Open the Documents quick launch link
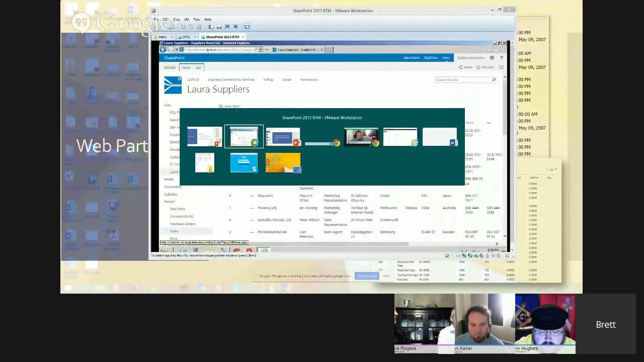This screenshot has width=644, height=362. coord(173,187)
